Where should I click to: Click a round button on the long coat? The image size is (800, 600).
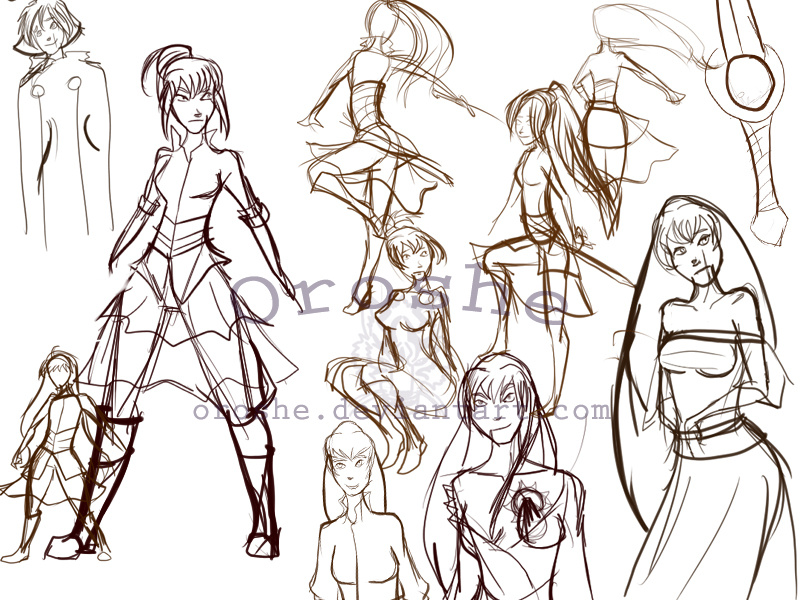coord(37,92)
